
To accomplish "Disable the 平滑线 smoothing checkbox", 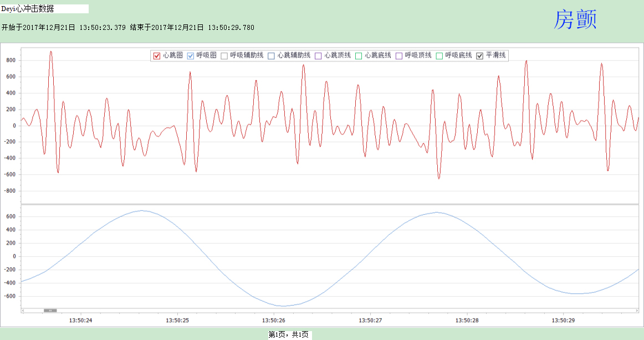I will pos(480,55).
